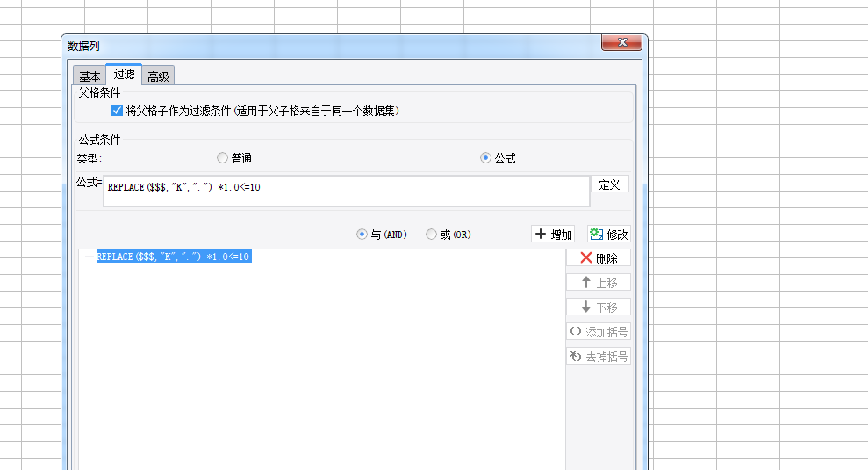Image resolution: width=868 pixels, height=470 pixels.
Task: Click the down arrow 下移 icon
Action: click(x=586, y=307)
